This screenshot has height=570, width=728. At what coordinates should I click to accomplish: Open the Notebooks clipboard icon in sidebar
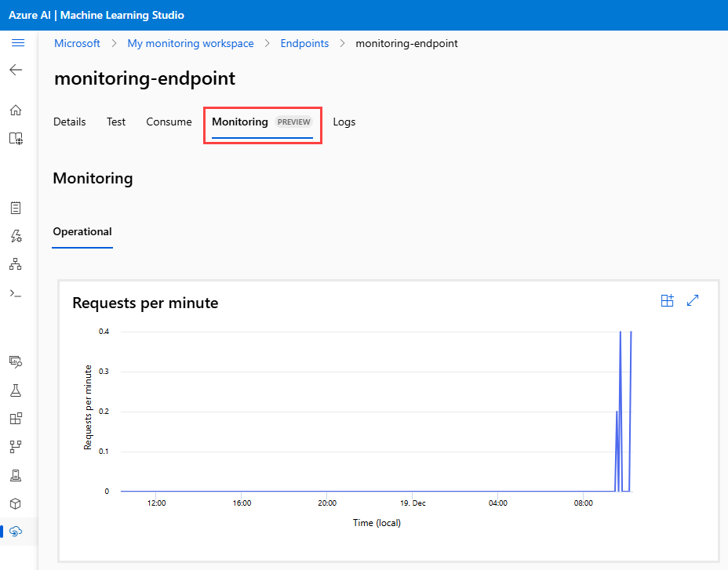[x=16, y=208]
